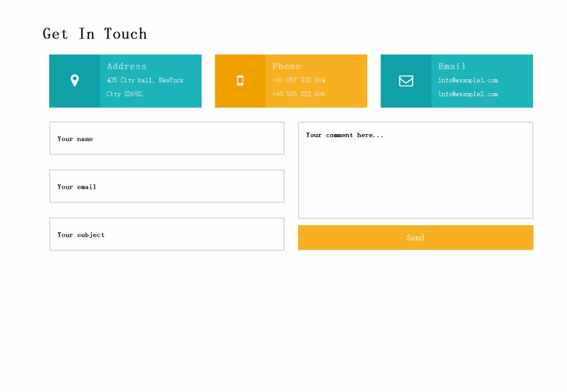
Task: Click the info@example1.com address
Action: 468,80
